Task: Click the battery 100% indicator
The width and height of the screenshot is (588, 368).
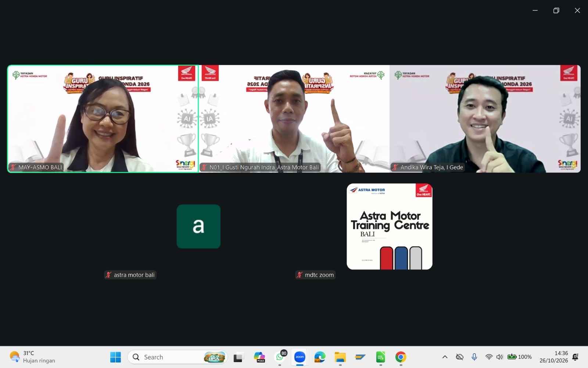Action: coord(519,357)
